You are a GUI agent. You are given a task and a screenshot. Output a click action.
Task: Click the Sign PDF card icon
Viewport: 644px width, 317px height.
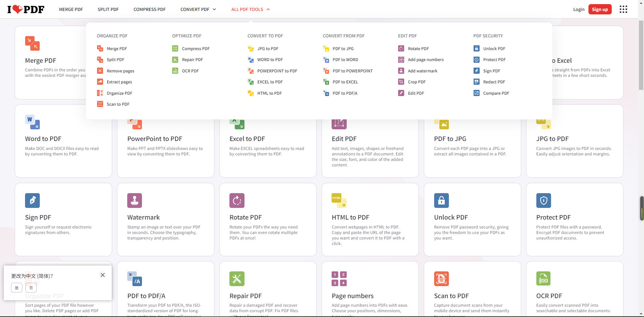pos(32,201)
